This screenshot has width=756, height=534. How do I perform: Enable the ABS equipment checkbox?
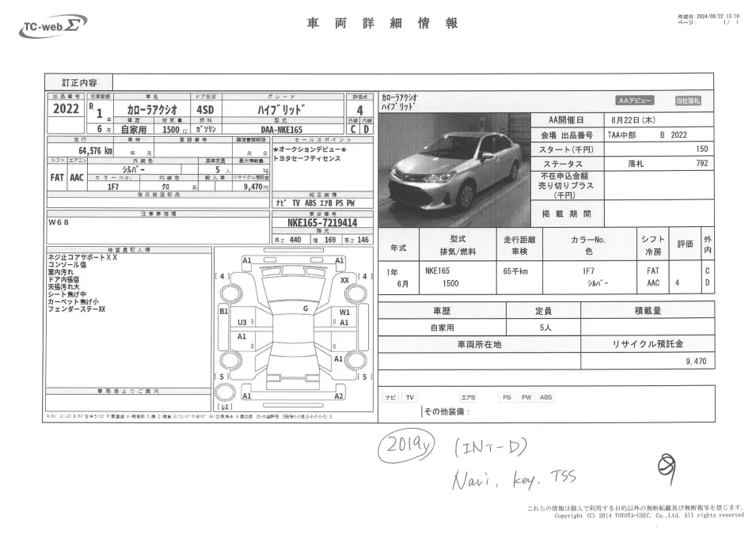[x=546, y=398]
